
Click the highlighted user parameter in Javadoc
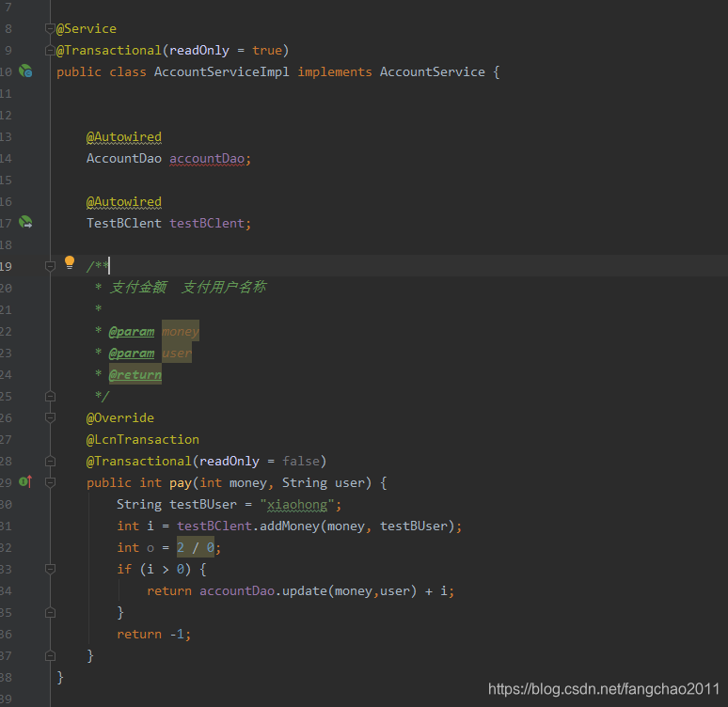point(177,353)
